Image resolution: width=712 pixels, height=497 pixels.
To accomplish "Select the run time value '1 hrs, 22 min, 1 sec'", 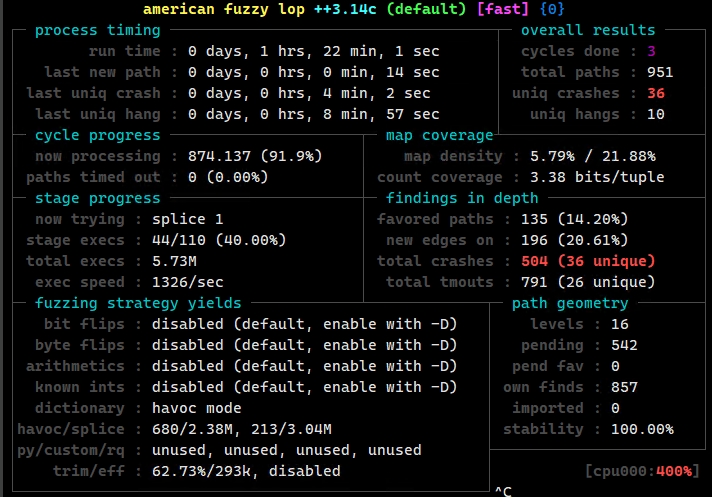I will click(350, 51).
